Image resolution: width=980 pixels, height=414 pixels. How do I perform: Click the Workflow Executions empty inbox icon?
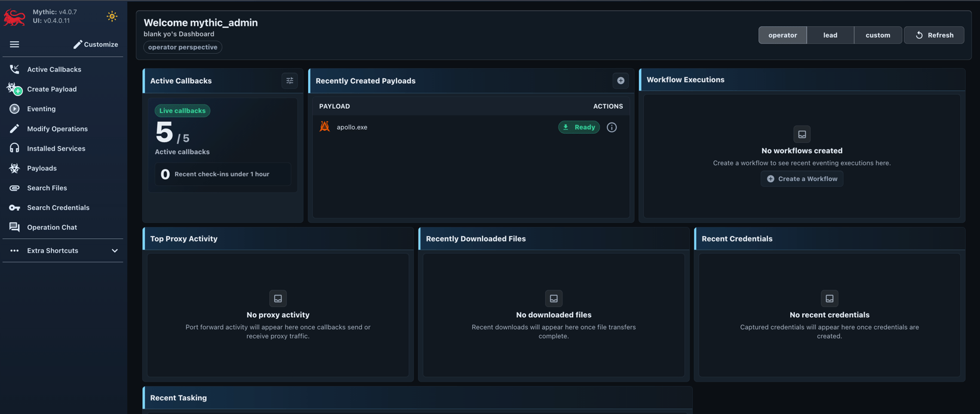[802, 134]
